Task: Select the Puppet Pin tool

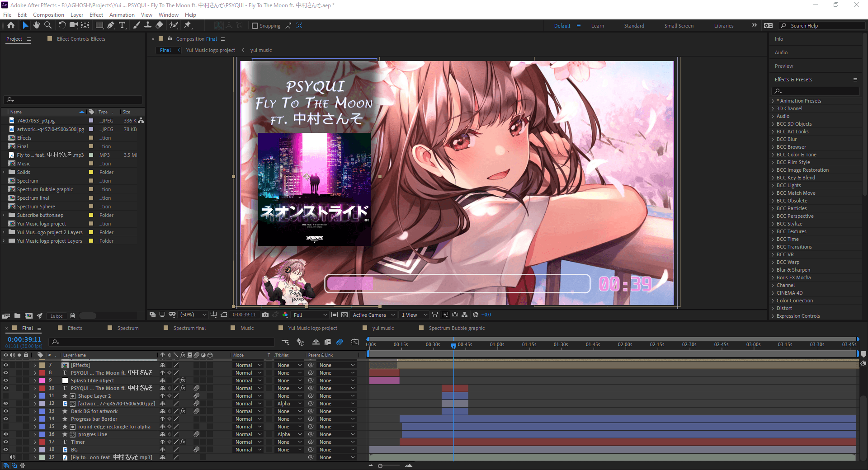Action: (188, 25)
